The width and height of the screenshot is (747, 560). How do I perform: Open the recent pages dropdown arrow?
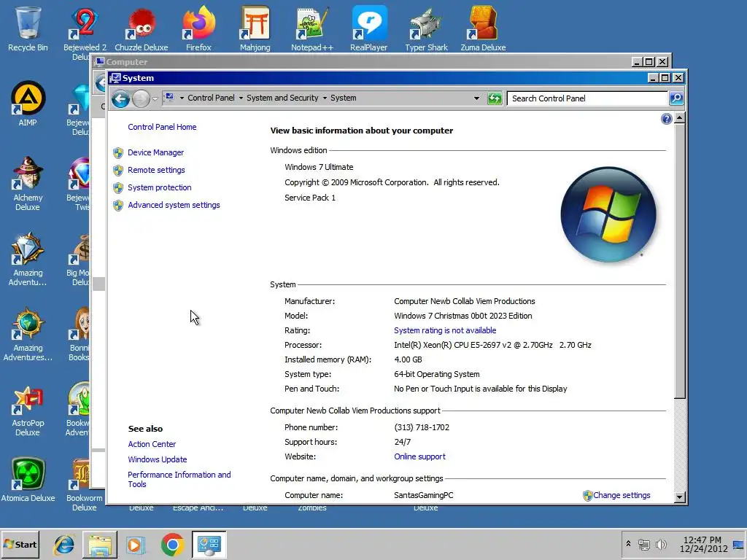tap(155, 99)
